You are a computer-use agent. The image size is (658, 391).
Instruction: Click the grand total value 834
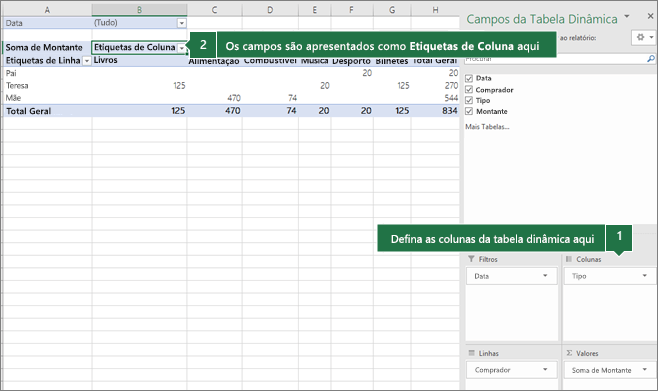coord(449,111)
